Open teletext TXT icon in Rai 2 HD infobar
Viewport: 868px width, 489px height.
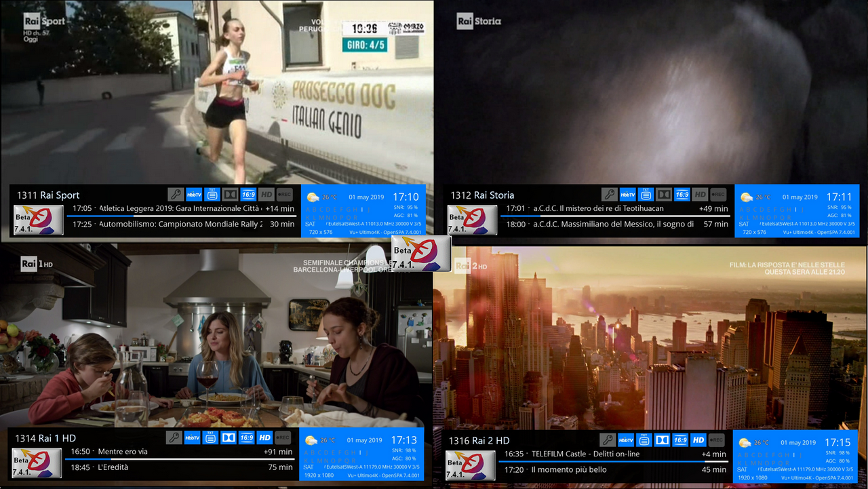644,440
